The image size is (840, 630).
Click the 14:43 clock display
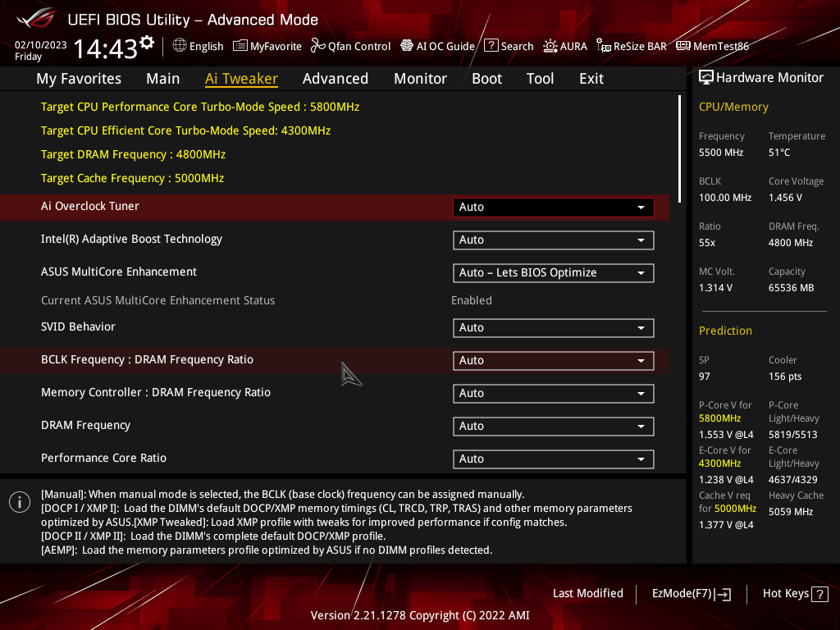point(105,49)
